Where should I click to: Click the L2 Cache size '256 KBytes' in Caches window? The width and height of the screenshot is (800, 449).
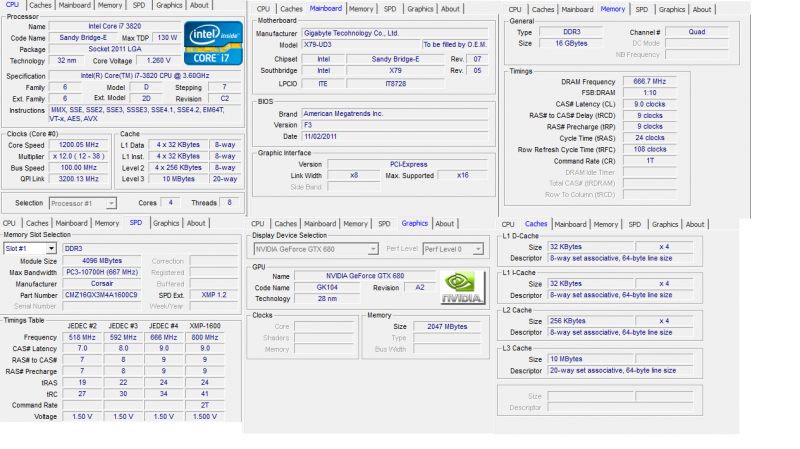(x=591, y=321)
